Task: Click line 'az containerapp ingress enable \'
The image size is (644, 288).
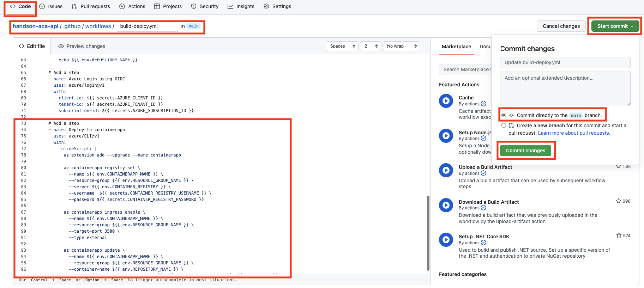Action: pyautogui.click(x=104, y=212)
